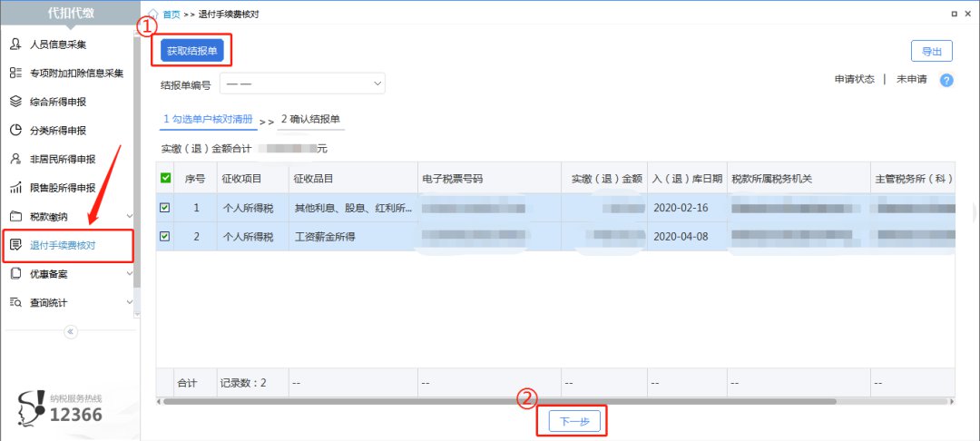Click the 导出 export button
This screenshot has width=980, height=441.
(x=931, y=51)
